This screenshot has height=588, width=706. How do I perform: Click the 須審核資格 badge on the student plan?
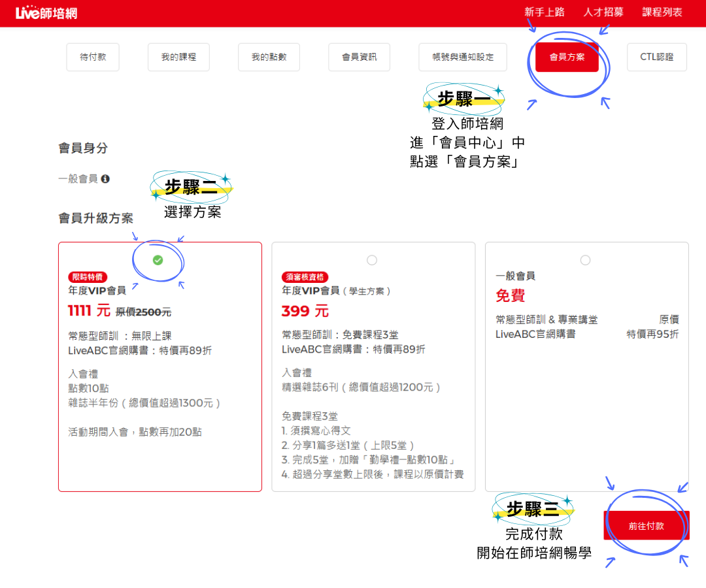pyautogui.click(x=305, y=277)
